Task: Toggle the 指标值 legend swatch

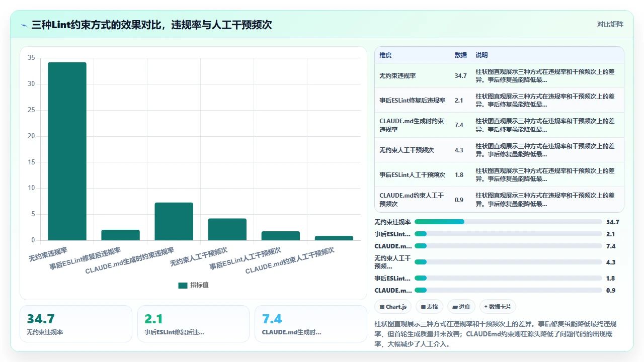Action: click(x=183, y=285)
